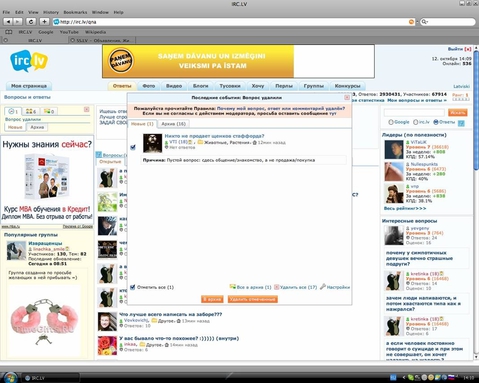479x383 pixels.
Task: Add a bookmark with the plus button
Action: click(x=44, y=22)
